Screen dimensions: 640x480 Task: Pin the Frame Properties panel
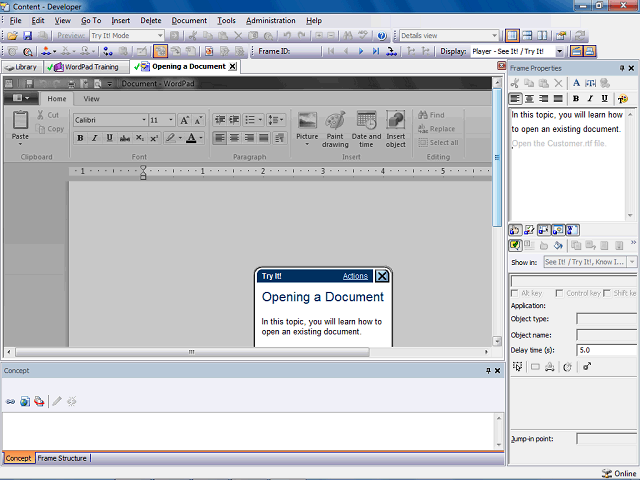622,68
